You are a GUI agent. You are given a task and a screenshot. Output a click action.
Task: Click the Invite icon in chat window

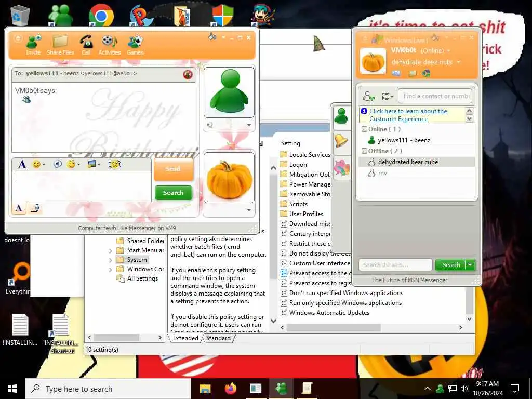point(34,45)
